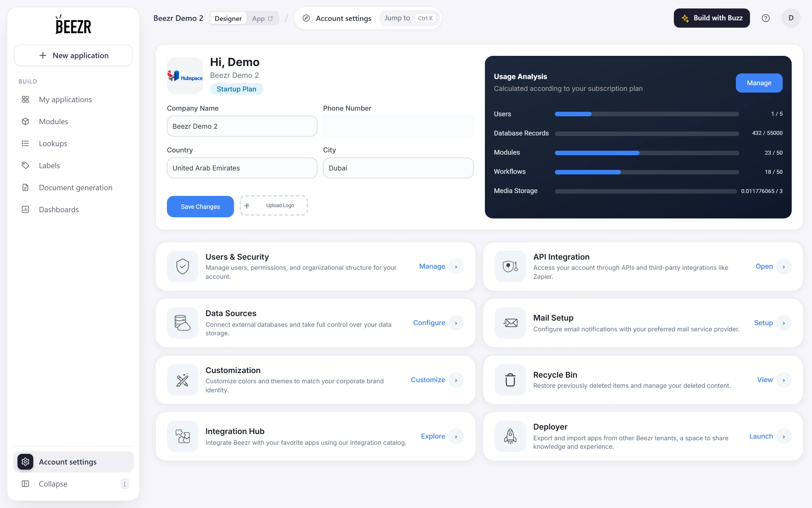Image resolution: width=812 pixels, height=508 pixels.
Task: Click the Deployer rocket icon
Action: (510, 436)
